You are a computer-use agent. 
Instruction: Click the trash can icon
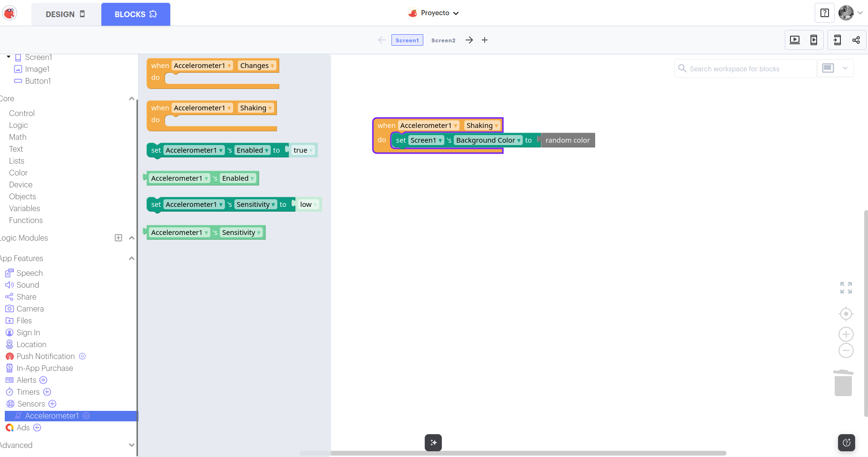(843, 383)
